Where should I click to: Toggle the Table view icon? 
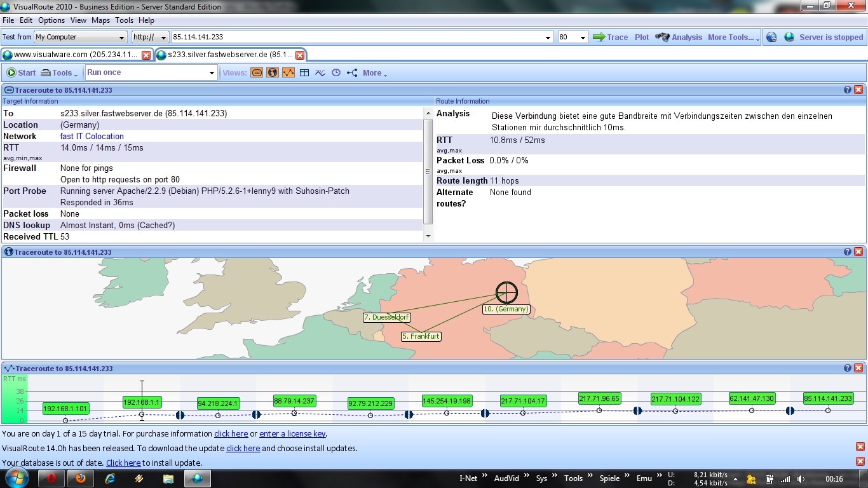pyautogui.click(x=304, y=73)
